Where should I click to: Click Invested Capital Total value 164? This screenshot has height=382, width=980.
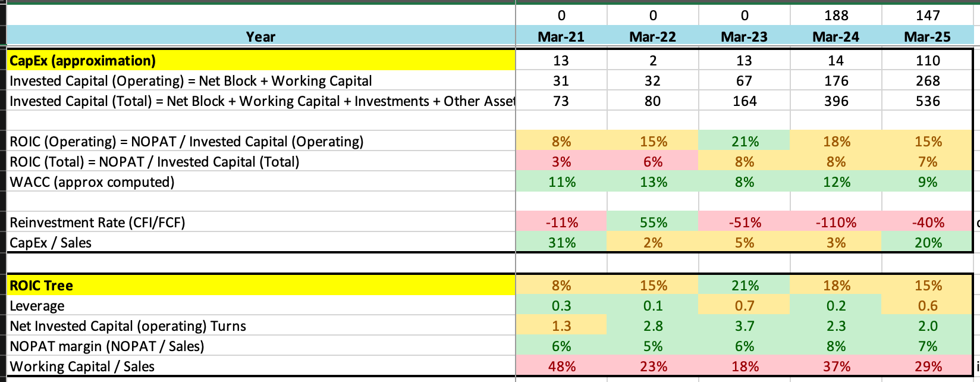click(744, 101)
